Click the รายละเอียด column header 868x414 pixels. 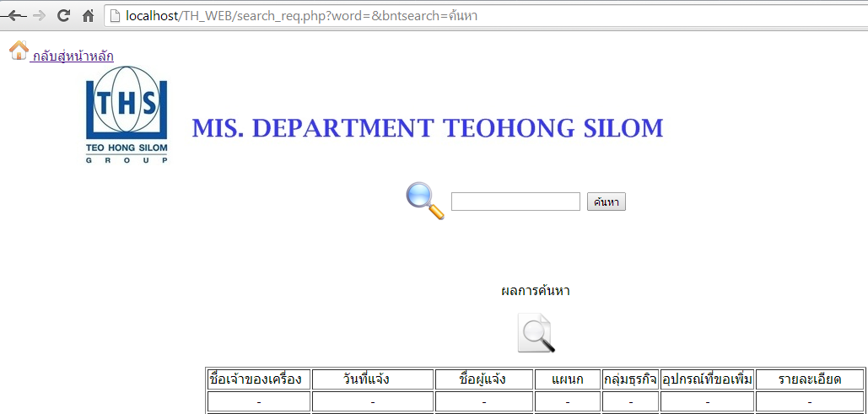810,379
